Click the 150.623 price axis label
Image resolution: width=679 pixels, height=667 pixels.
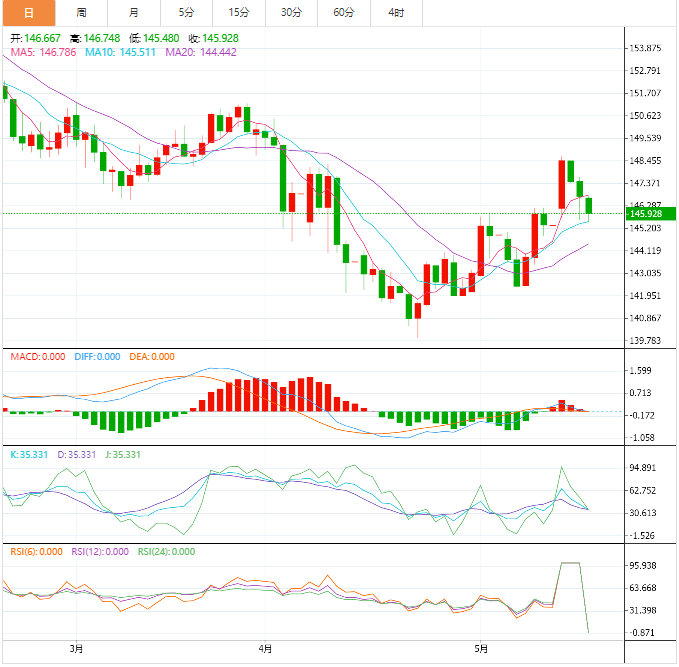645,116
